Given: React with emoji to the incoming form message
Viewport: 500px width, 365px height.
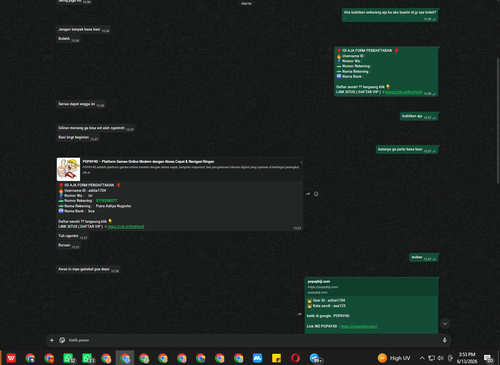Looking at the screenshot, I should point(316,194).
